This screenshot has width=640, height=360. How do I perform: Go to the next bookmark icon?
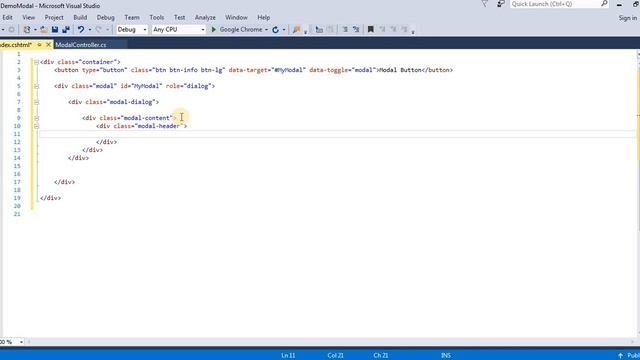(x=393, y=29)
